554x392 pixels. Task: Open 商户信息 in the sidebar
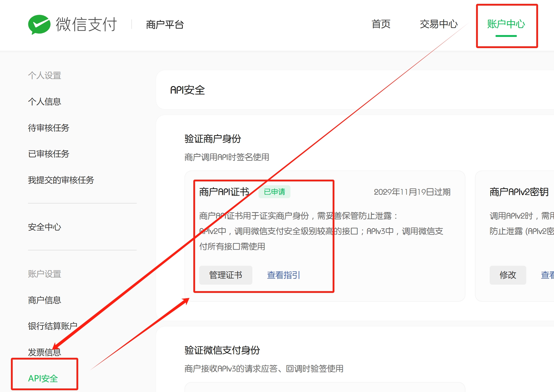pyautogui.click(x=45, y=300)
